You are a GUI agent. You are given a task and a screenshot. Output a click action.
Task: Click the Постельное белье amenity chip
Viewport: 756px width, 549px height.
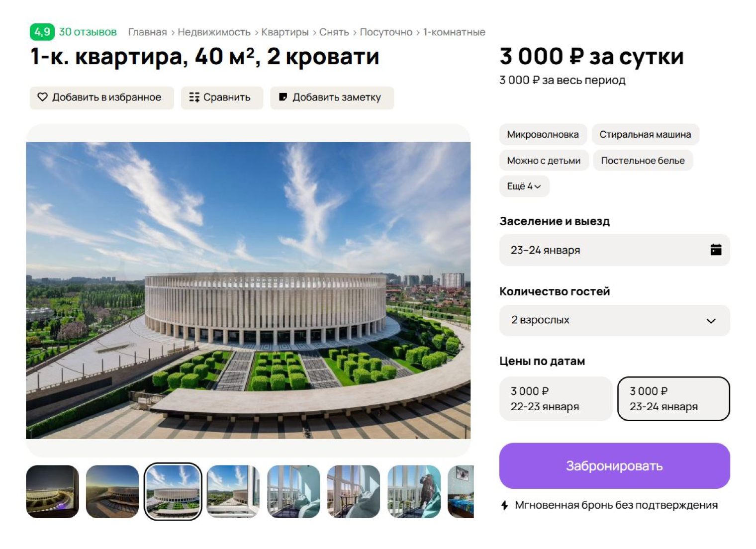click(643, 160)
